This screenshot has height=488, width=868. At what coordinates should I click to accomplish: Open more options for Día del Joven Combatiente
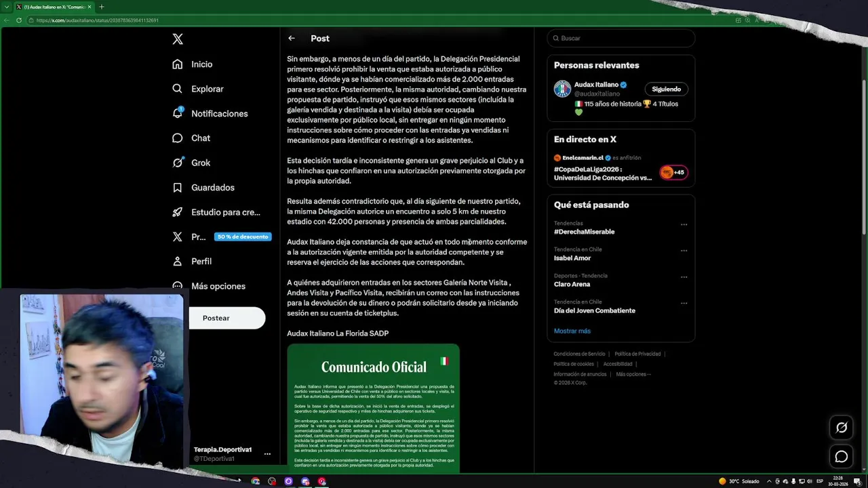684,303
